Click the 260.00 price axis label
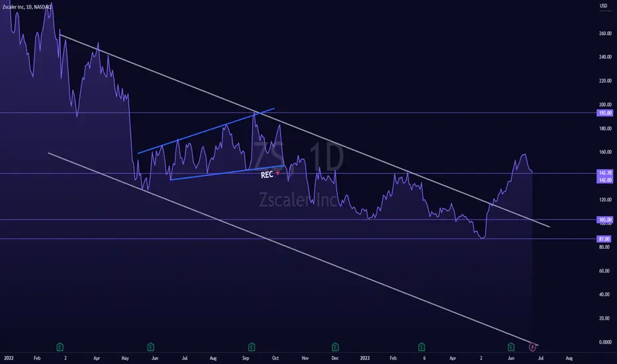 click(x=605, y=34)
